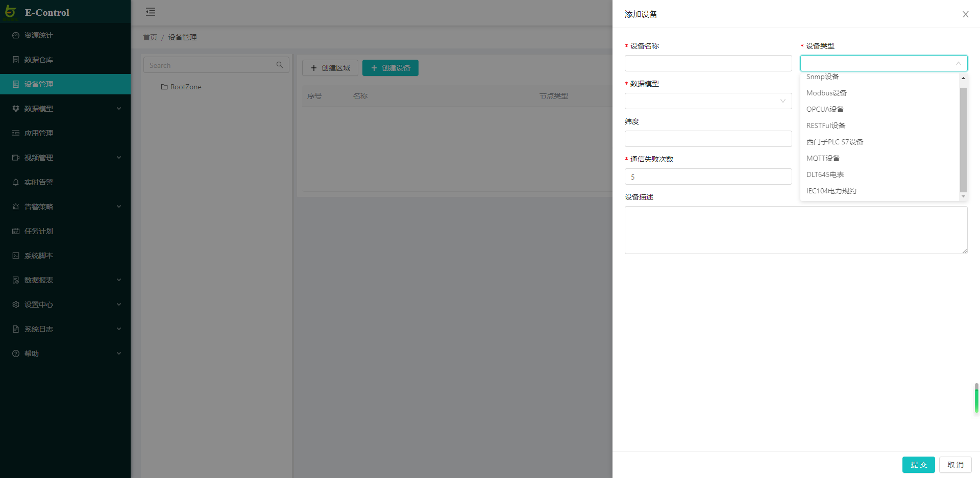The image size is (980, 478).
Task: Click the 通信失败次数 input field
Action: pyautogui.click(x=708, y=177)
